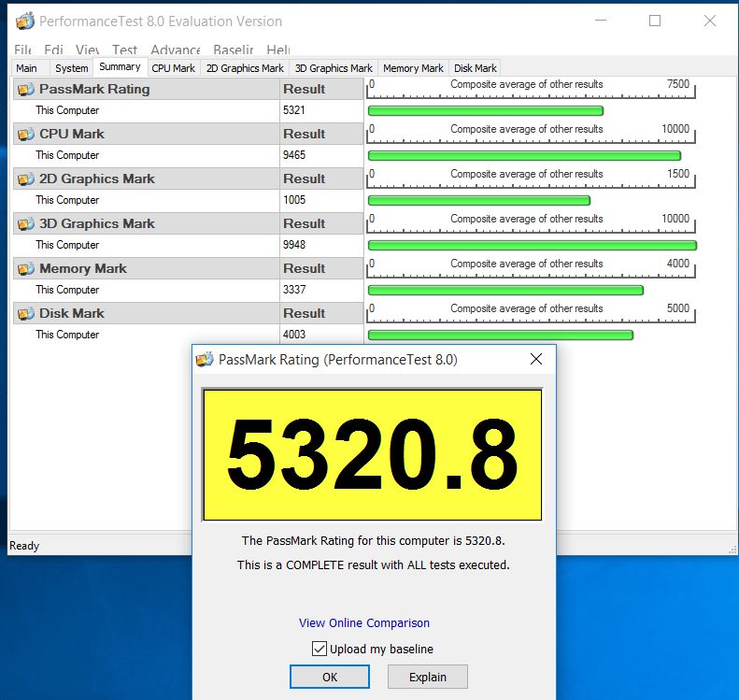Click the 3D Graphics Mark row icon
The height and width of the screenshot is (700, 739).
(x=26, y=223)
